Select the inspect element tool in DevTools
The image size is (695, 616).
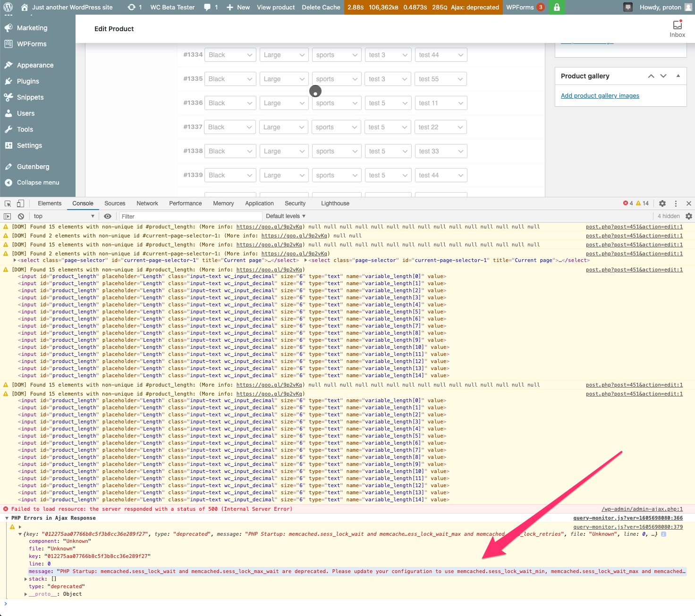[x=8, y=203]
